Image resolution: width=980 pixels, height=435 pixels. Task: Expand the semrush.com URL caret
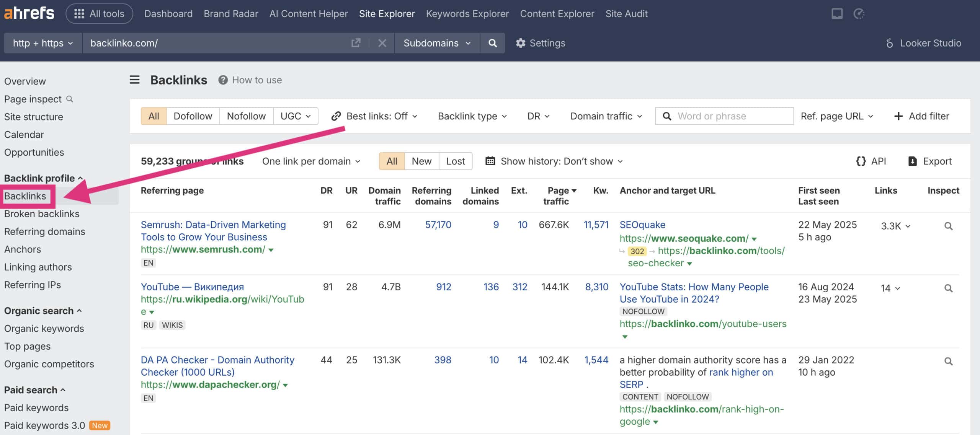(271, 250)
